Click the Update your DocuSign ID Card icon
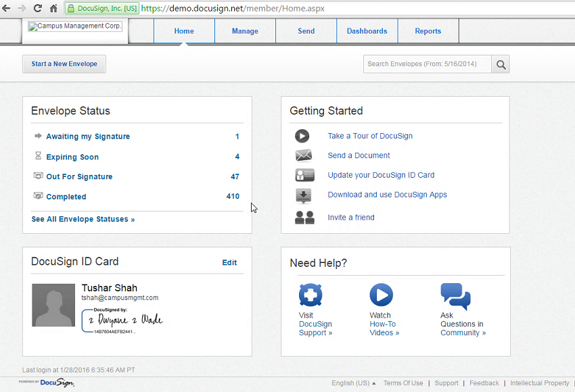The image size is (575, 392). tap(304, 174)
